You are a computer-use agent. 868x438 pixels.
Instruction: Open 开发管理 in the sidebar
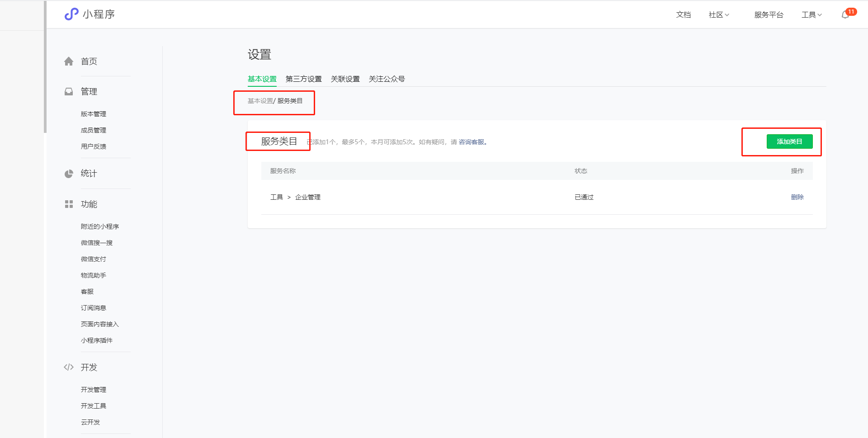[93, 390]
